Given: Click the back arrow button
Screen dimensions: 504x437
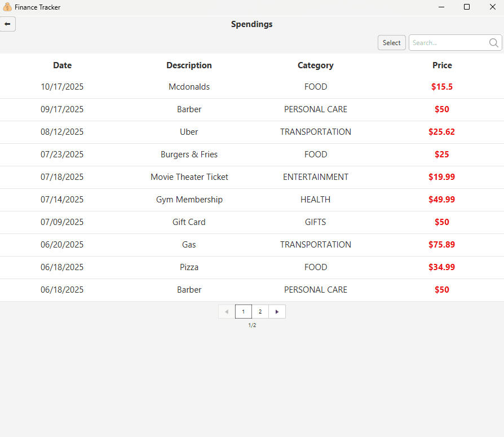Looking at the screenshot, I should click(7, 24).
